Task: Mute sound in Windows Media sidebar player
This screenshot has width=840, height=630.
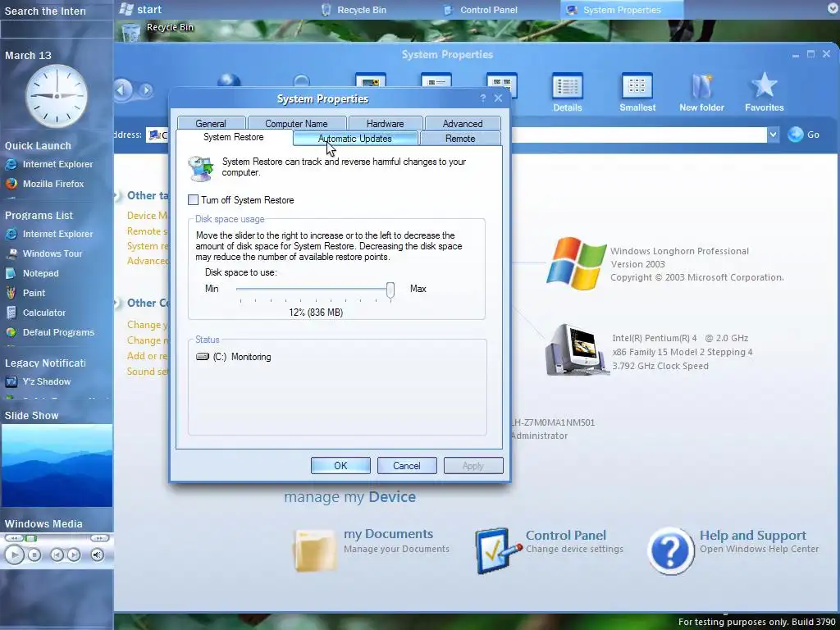Action: click(97, 555)
